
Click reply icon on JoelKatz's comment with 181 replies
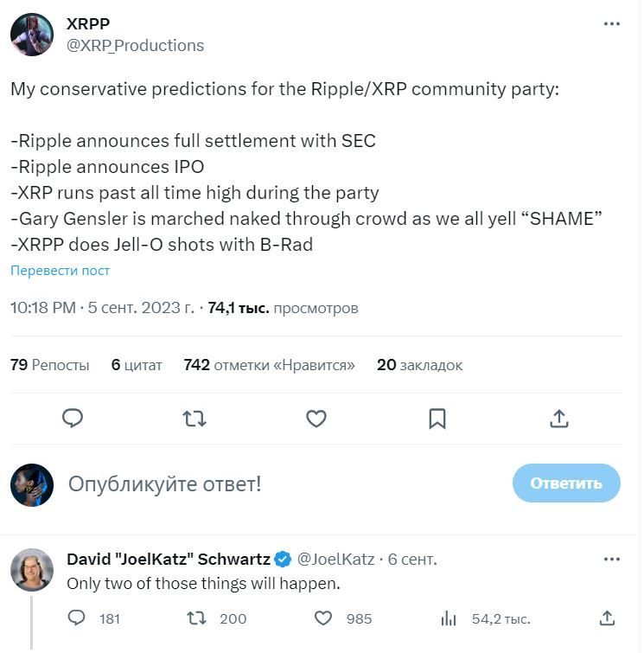coord(76,618)
